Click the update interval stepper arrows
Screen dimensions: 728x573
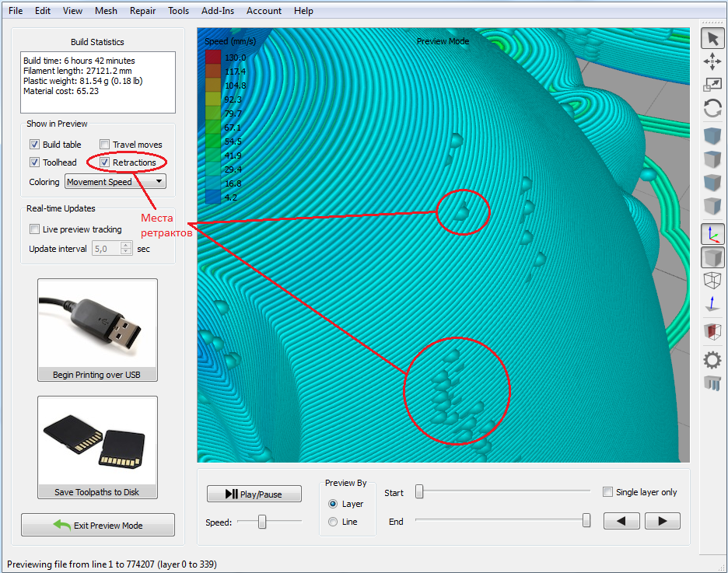(125, 248)
